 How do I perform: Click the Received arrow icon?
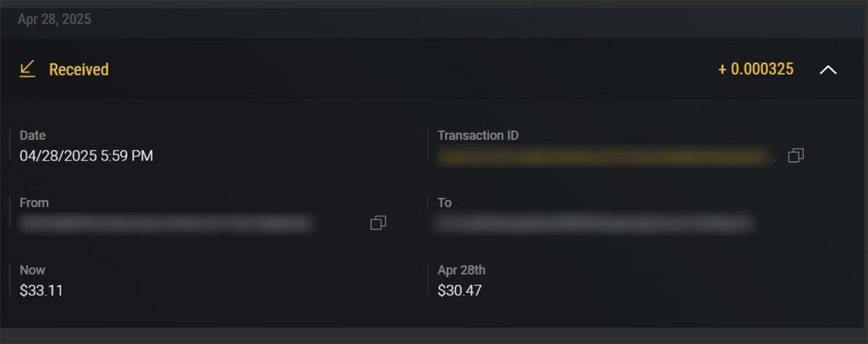27,69
